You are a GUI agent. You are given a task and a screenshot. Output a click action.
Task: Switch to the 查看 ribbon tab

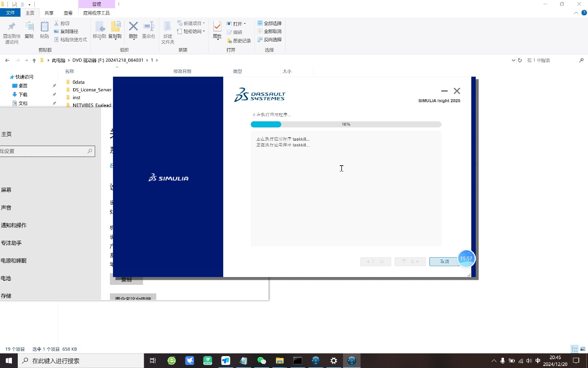coord(68,13)
